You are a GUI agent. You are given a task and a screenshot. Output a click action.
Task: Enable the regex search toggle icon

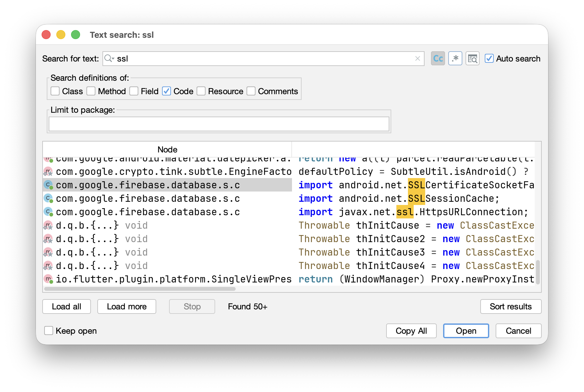point(455,59)
